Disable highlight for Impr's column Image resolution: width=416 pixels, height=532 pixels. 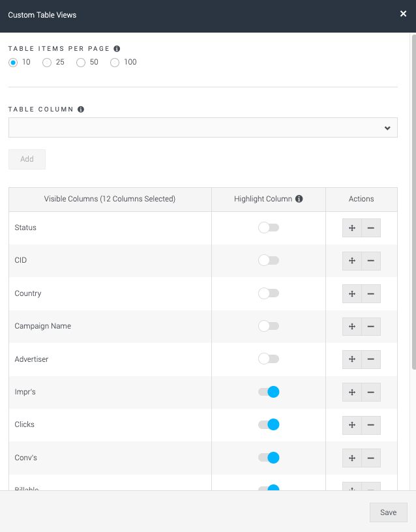(x=269, y=392)
